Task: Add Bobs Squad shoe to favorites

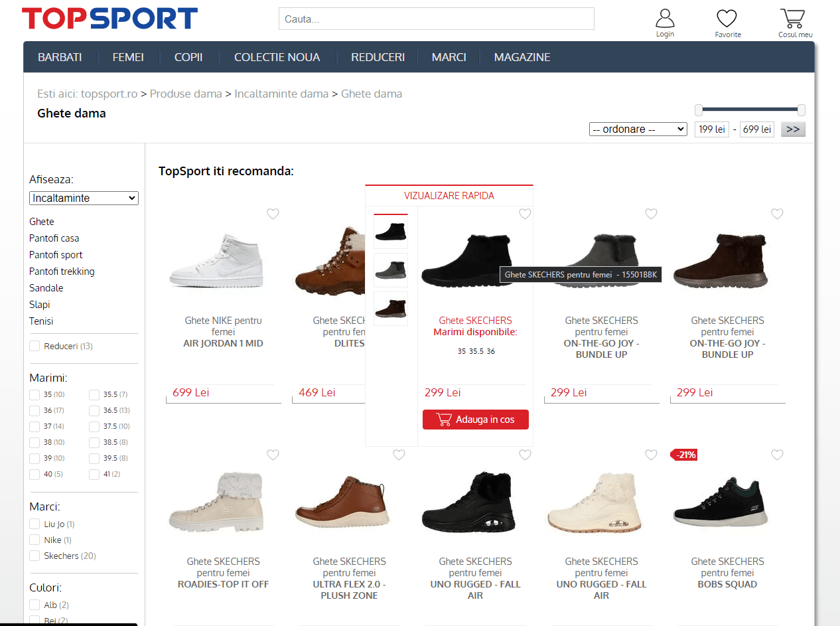Action: tap(777, 455)
